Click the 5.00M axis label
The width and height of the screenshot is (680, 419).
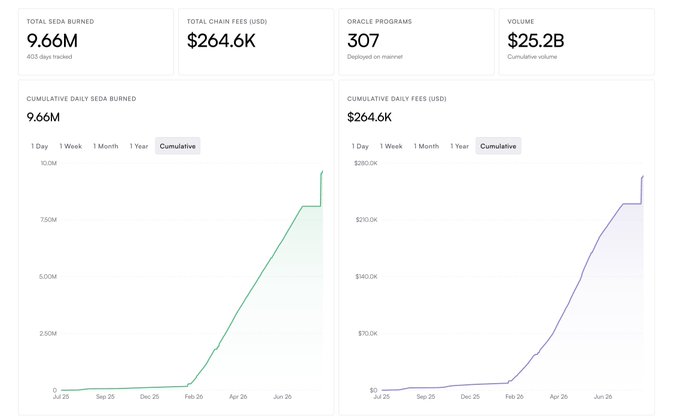48,277
